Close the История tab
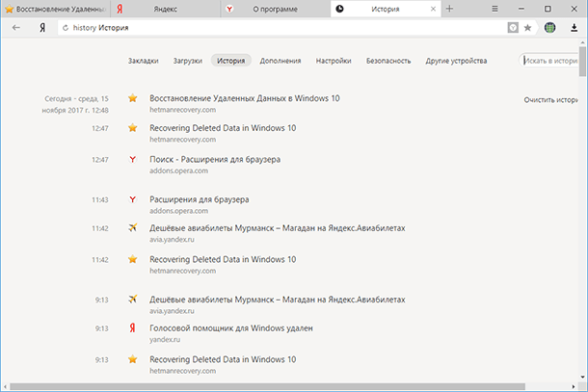The width and height of the screenshot is (588, 392). click(433, 9)
